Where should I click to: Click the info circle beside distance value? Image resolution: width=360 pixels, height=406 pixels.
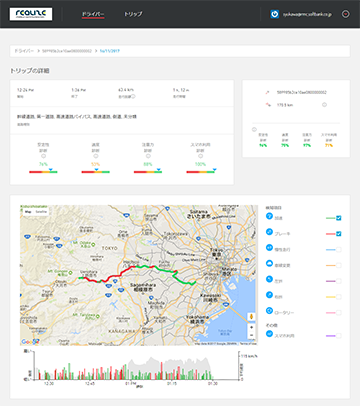pos(324,105)
